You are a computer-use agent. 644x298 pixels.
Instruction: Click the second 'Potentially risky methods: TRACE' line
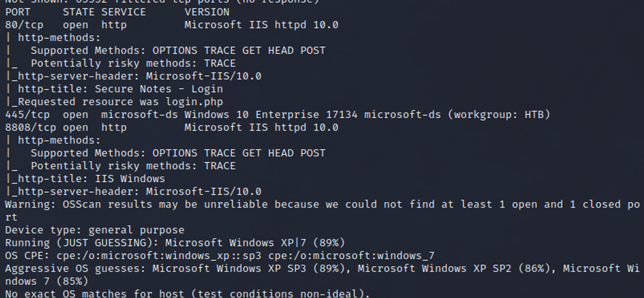tap(133, 166)
